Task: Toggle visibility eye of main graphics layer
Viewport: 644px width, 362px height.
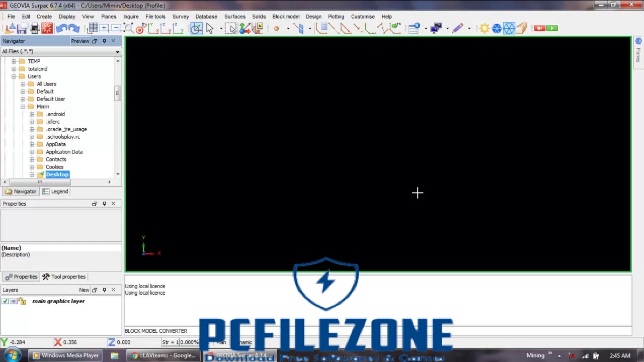Action: [14, 301]
